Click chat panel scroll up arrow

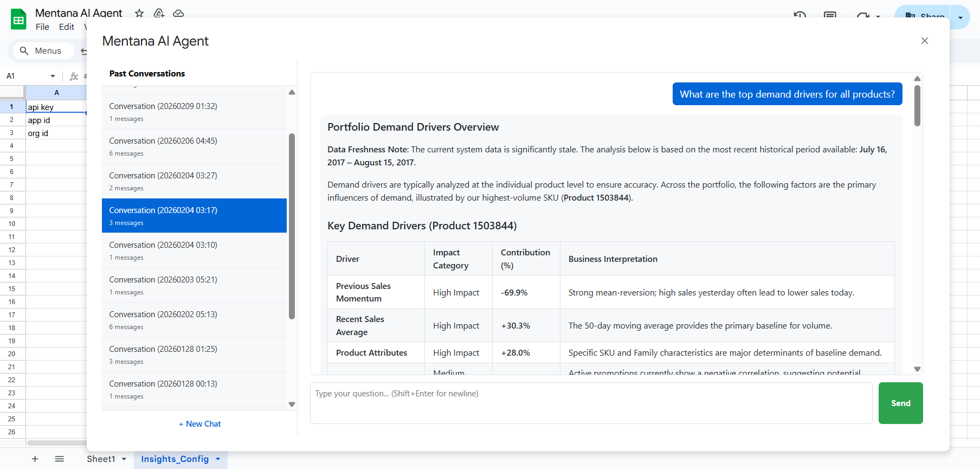click(x=917, y=79)
